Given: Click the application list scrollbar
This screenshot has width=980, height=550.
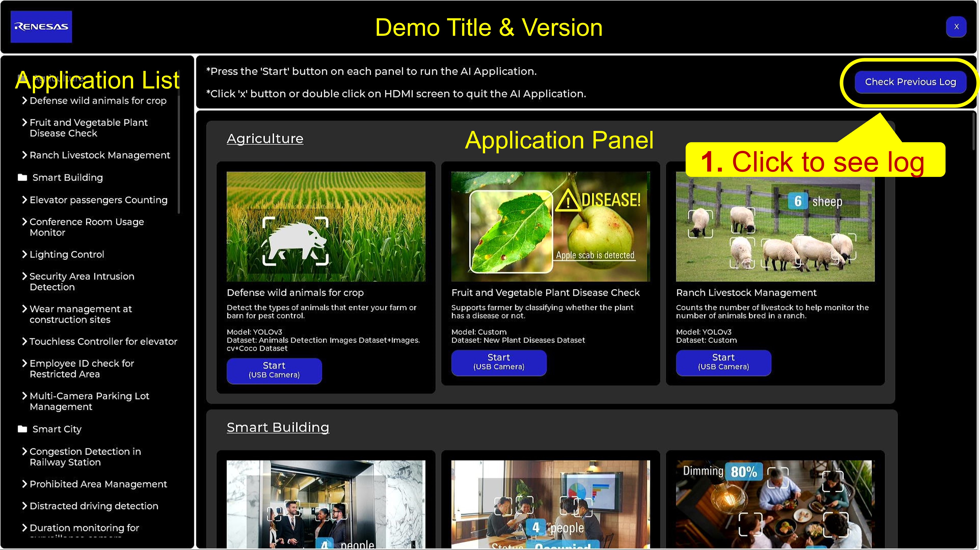Looking at the screenshot, I should 179,152.
